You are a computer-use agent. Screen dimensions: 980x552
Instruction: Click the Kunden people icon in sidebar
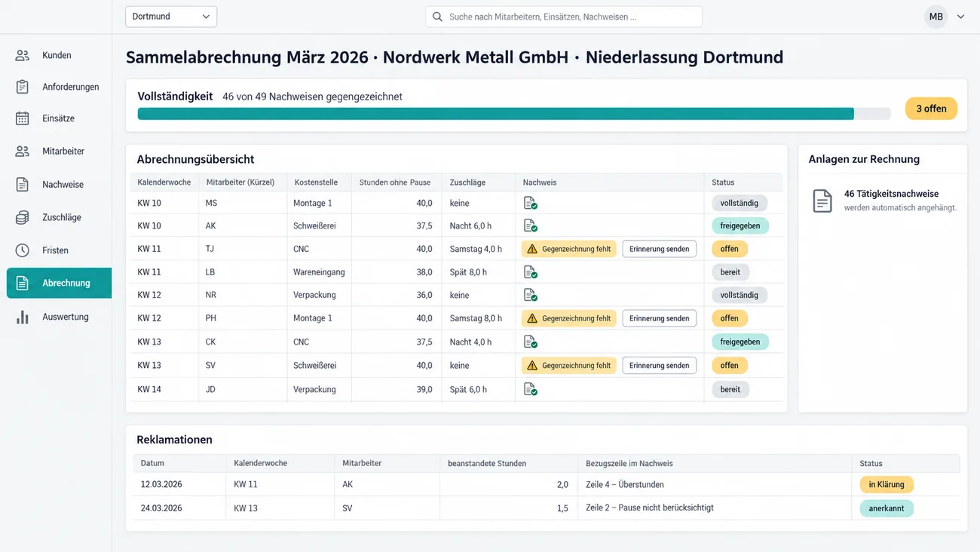click(23, 55)
